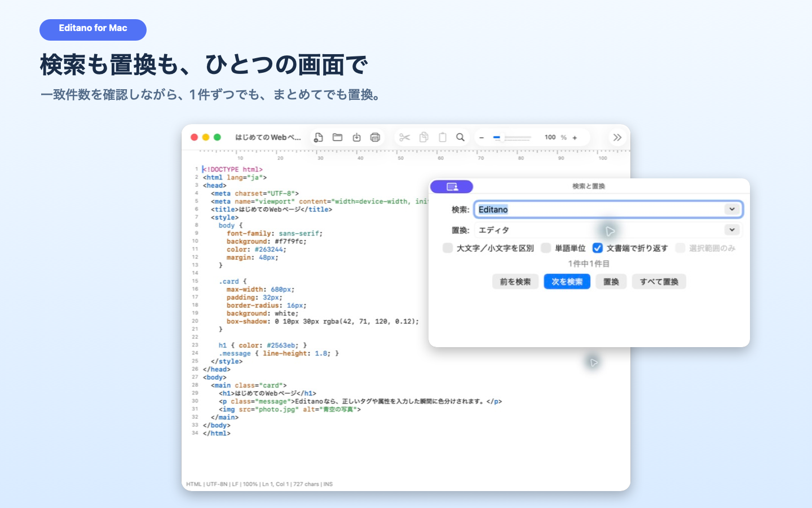Click the .message { line-height: 1.8; } line

pyautogui.click(x=279, y=353)
